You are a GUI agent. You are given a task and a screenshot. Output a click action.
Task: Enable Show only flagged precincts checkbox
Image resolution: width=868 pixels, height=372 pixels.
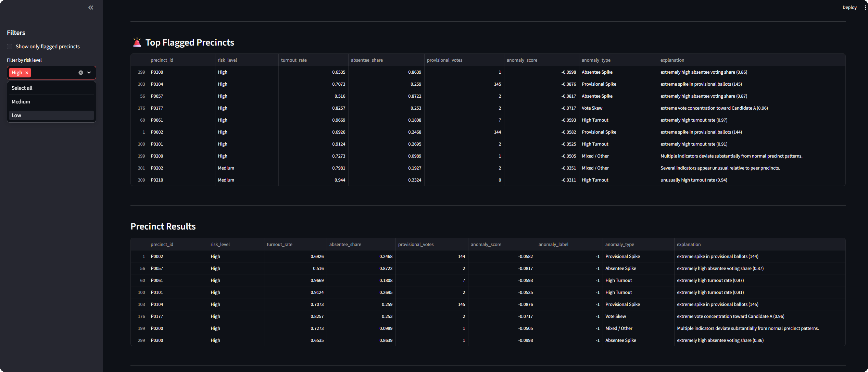click(x=10, y=47)
